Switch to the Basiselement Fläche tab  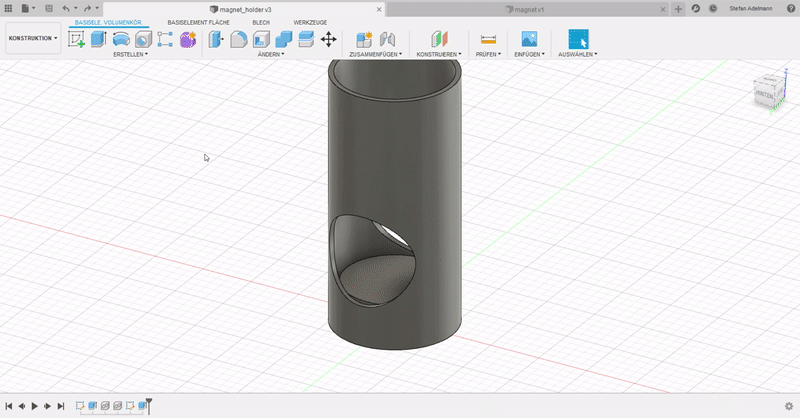pyautogui.click(x=198, y=21)
